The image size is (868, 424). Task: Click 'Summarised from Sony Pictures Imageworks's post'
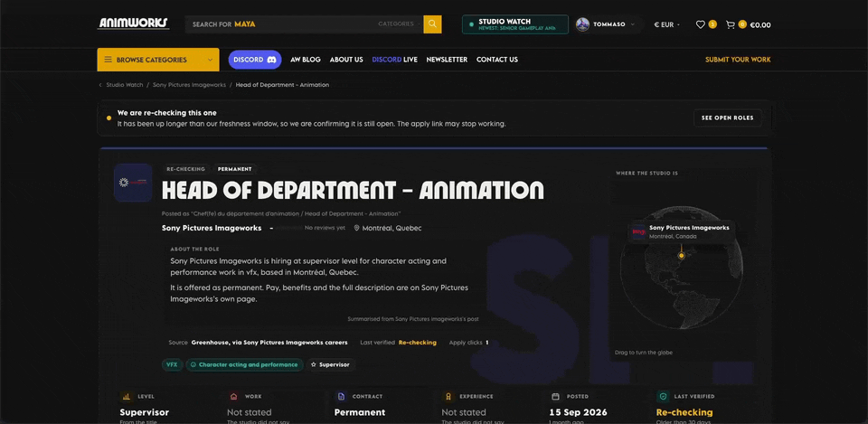click(x=413, y=319)
